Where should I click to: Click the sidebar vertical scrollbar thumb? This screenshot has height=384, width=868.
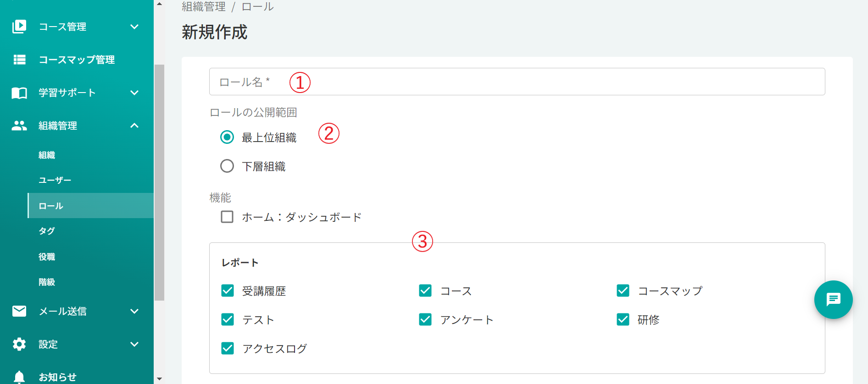159,182
